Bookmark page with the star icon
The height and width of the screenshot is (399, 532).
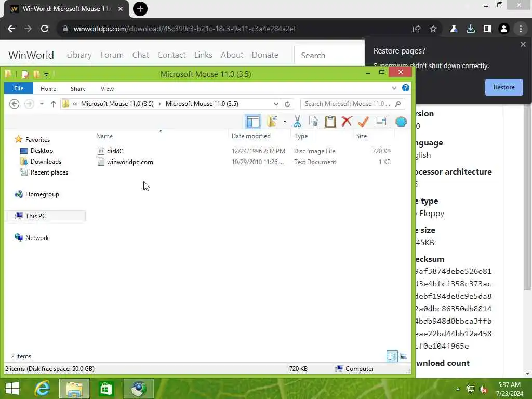point(433,29)
